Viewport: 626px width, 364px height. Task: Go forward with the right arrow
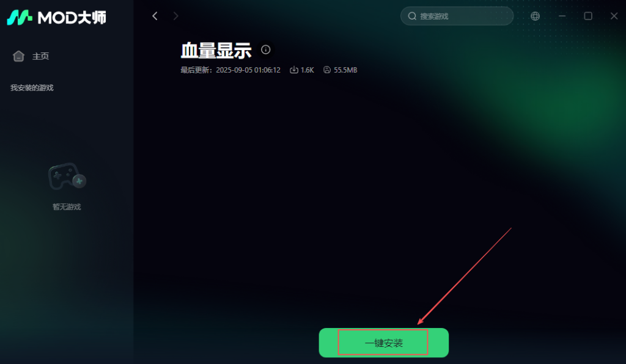[175, 16]
